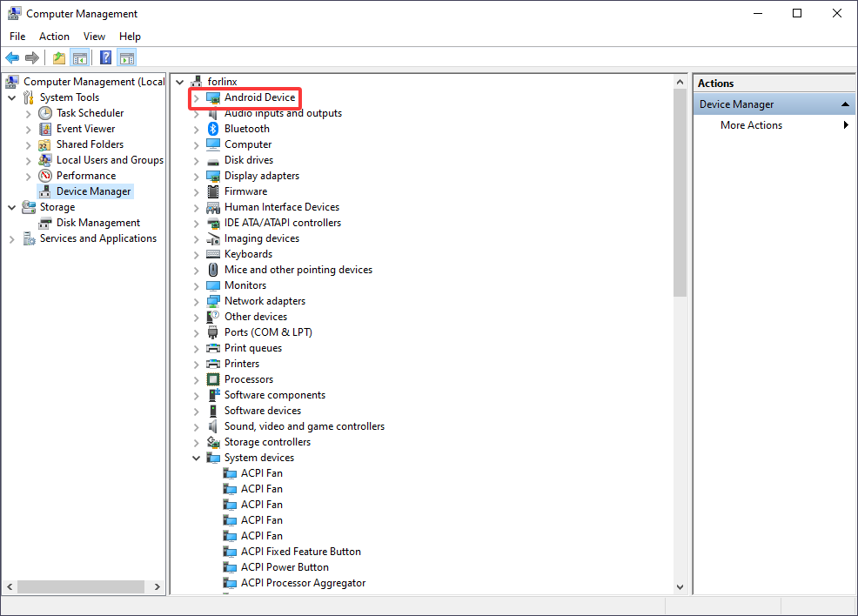This screenshot has height=616, width=858.
Task: Select Device Manager in the left tree
Action: click(94, 191)
